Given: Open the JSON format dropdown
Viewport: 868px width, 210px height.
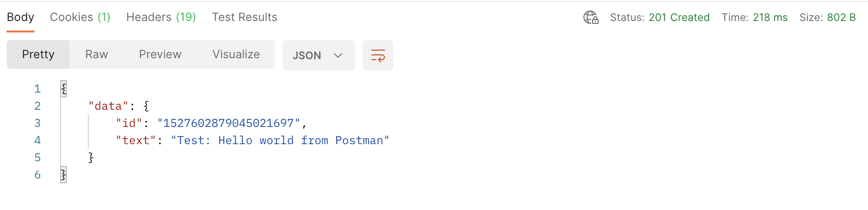Looking at the screenshot, I should coord(318,55).
